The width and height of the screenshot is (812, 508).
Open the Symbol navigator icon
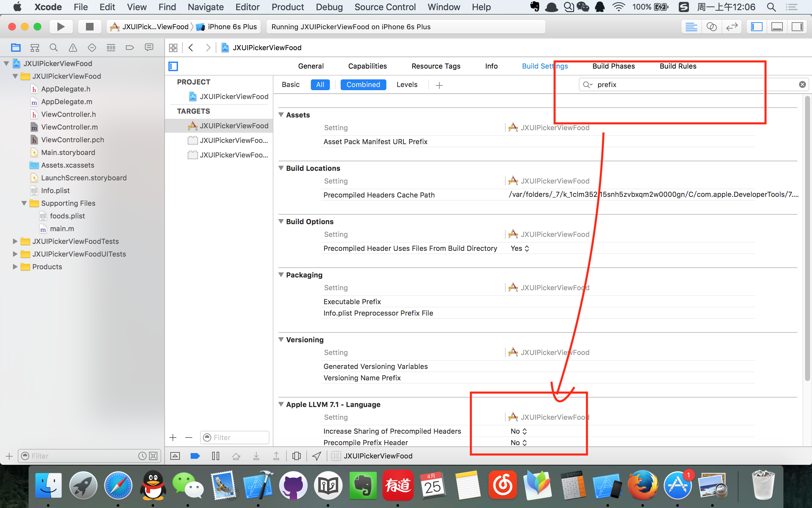coord(35,48)
